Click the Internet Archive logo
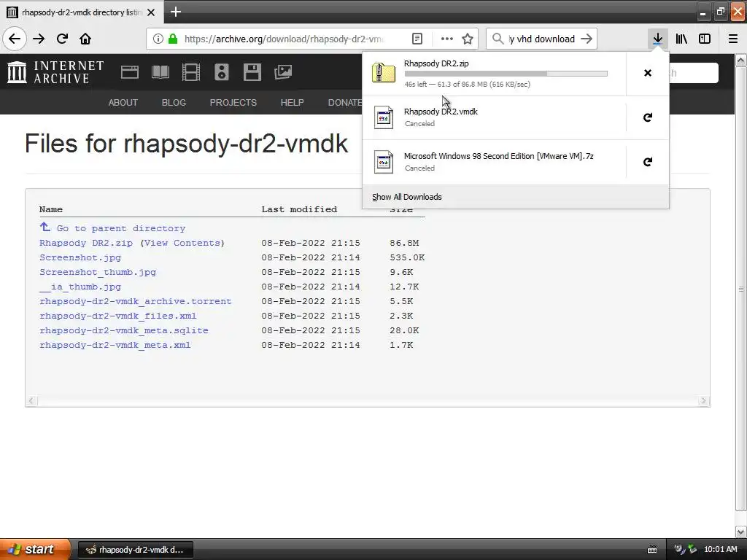 [55, 72]
